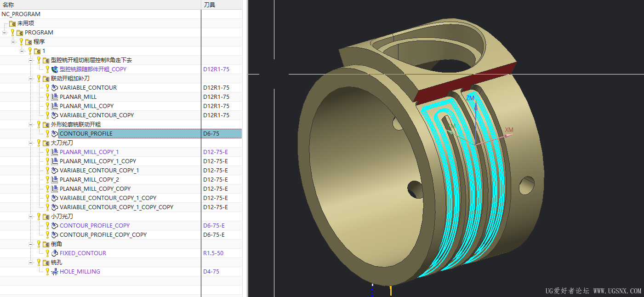Image resolution: width=644 pixels, height=297 pixels.
Task: Collapse the 大刀光刀 program group
Action: pos(31,143)
